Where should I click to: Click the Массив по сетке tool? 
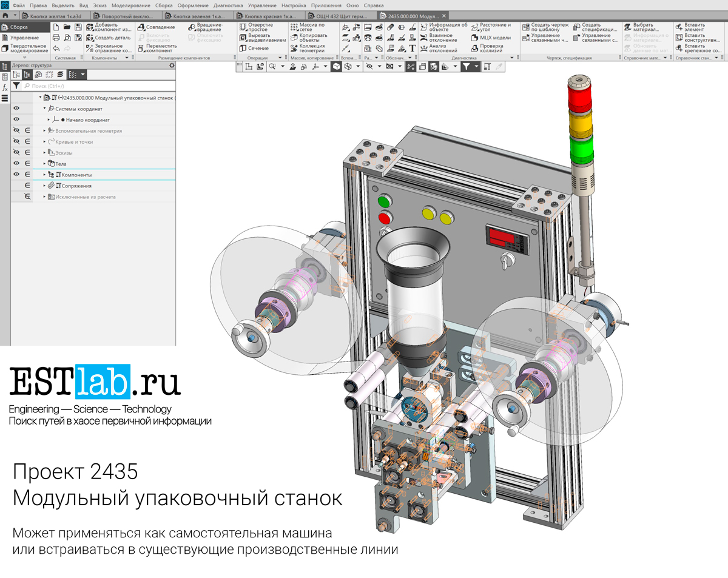point(307,27)
